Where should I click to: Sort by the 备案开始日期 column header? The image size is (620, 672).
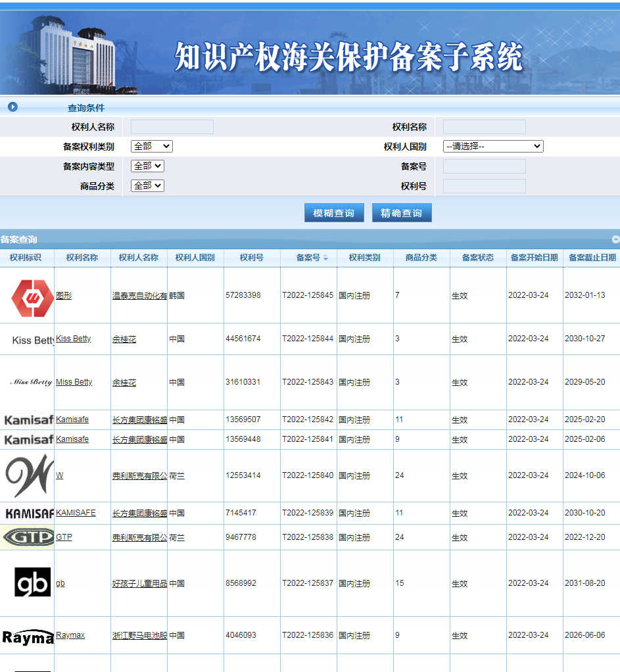tap(535, 258)
